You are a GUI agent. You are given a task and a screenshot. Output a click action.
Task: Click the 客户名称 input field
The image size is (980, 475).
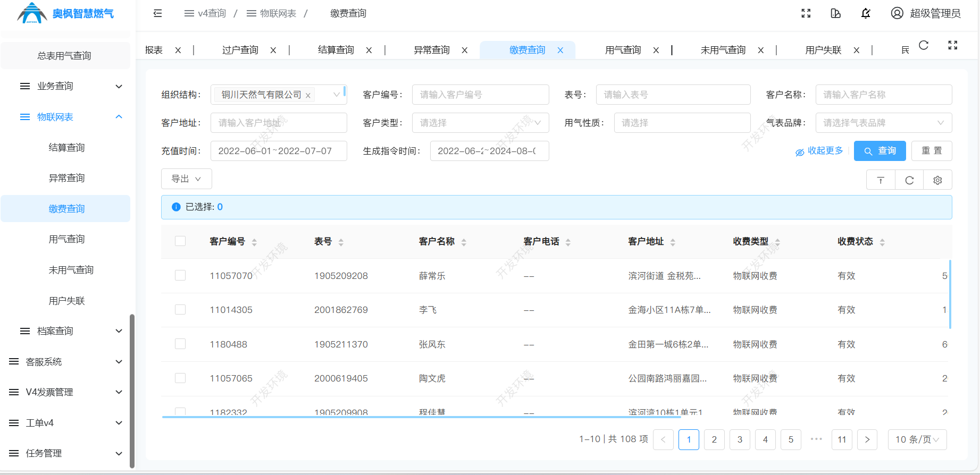coord(884,95)
